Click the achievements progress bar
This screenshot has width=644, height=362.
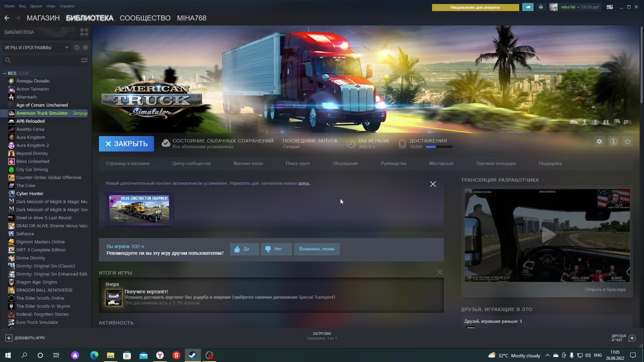(439, 147)
